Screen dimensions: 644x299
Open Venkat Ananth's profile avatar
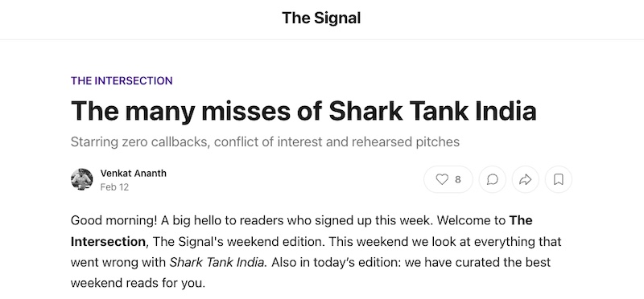[82, 179]
